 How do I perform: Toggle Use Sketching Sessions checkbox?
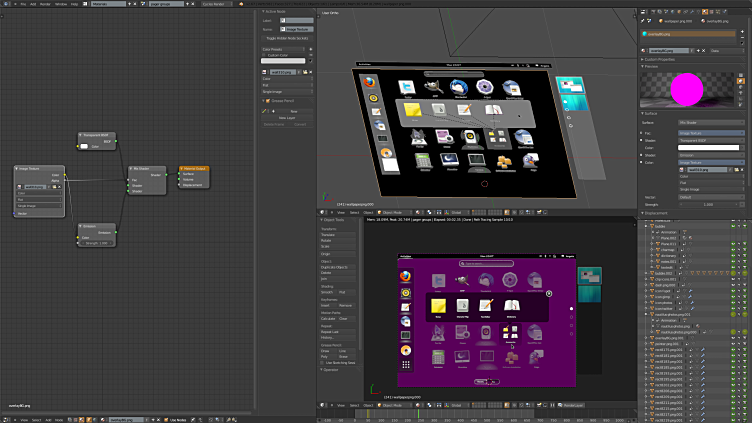[324, 361]
